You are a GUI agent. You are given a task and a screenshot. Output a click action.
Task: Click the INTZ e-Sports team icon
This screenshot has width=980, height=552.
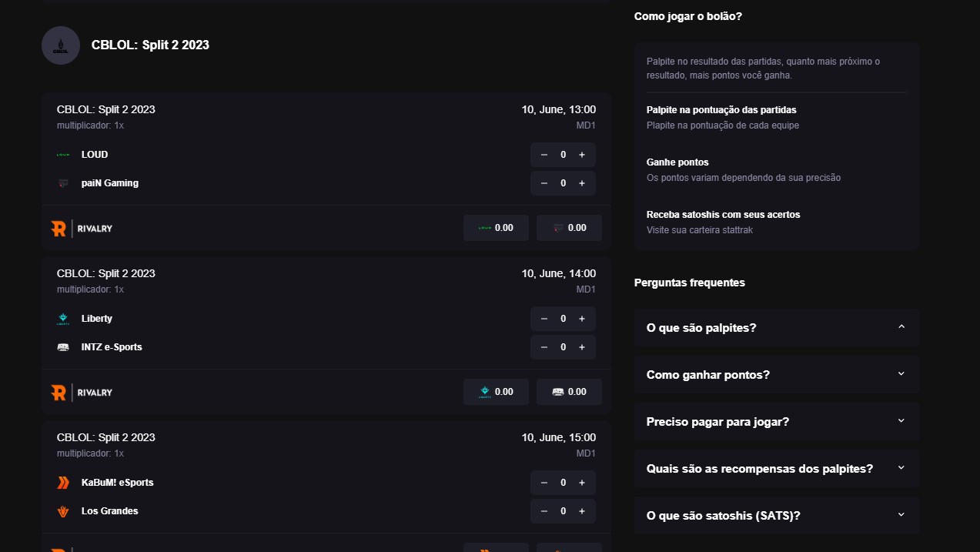[x=62, y=346]
